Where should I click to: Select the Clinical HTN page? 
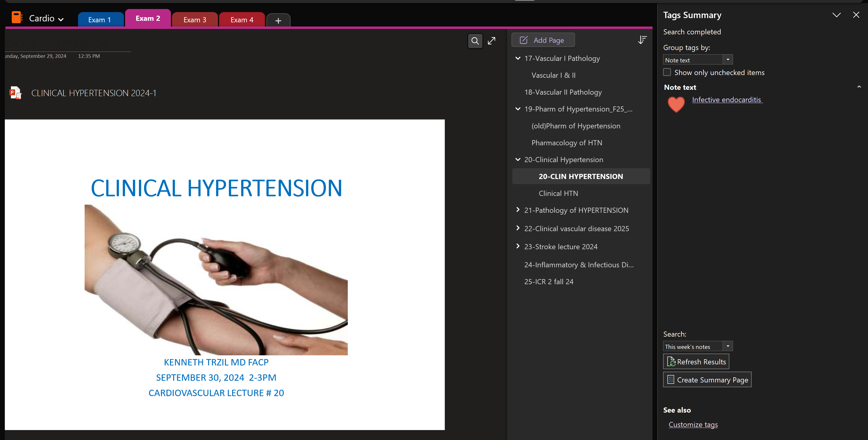point(558,193)
